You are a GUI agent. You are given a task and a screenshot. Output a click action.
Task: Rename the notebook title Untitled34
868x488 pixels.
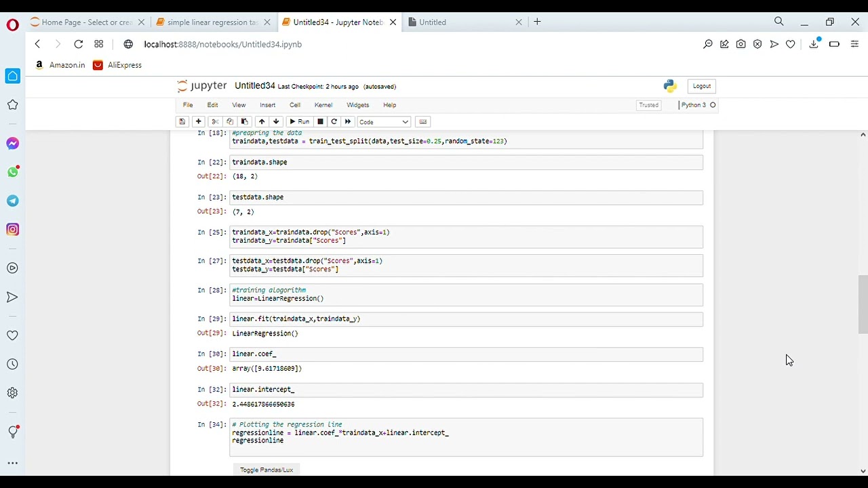click(x=255, y=86)
